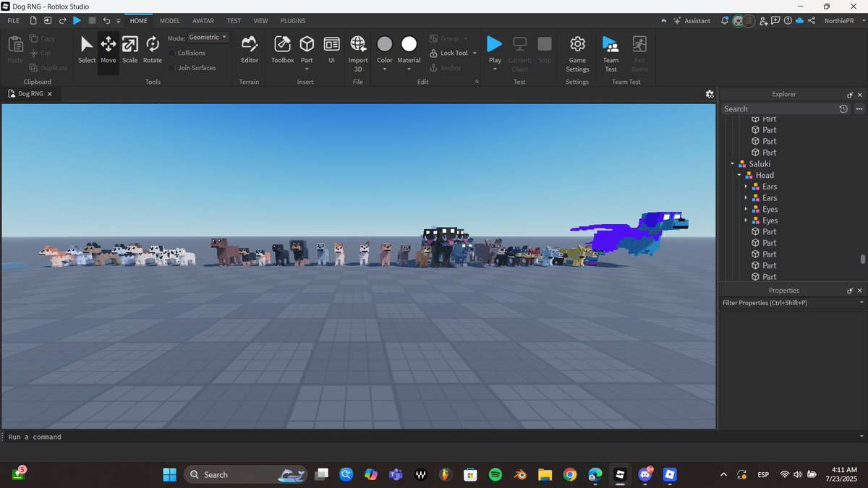Click the share icon near username

(811, 21)
